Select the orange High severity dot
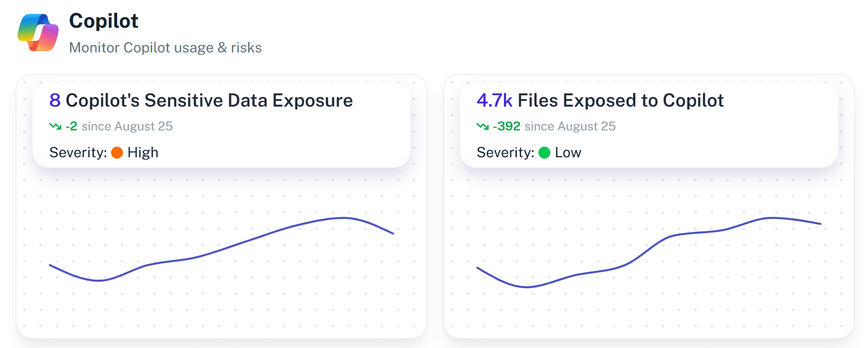This screenshot has width=868, height=348. (x=117, y=152)
